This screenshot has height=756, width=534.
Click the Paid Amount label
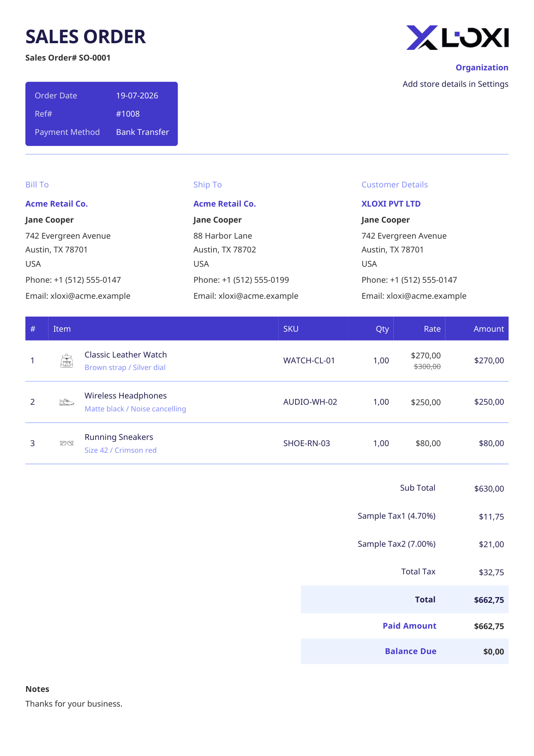click(409, 626)
